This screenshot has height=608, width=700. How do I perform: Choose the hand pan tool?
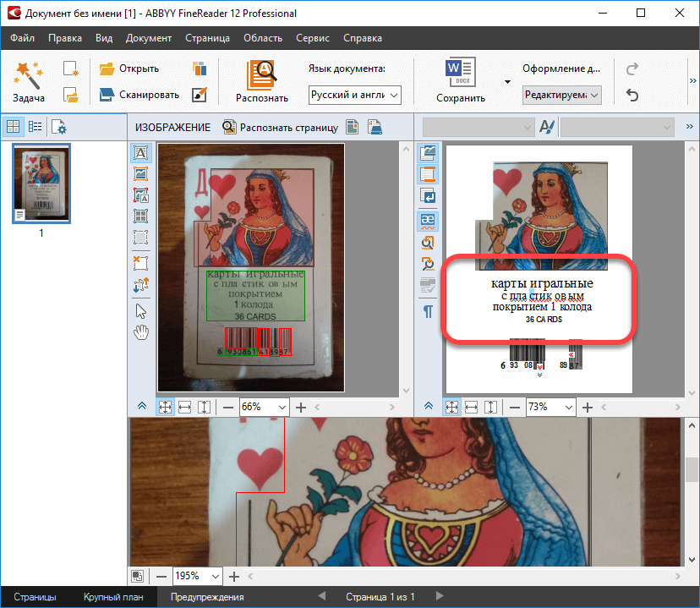click(141, 332)
